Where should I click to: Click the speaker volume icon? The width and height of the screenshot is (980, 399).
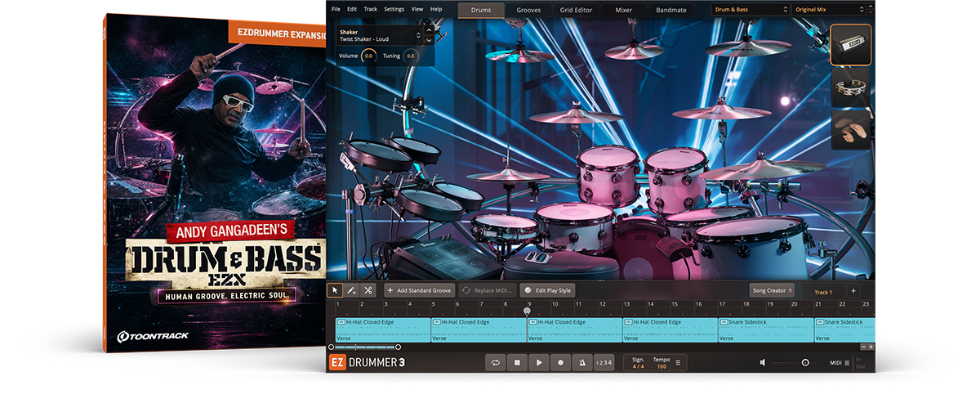[763, 362]
